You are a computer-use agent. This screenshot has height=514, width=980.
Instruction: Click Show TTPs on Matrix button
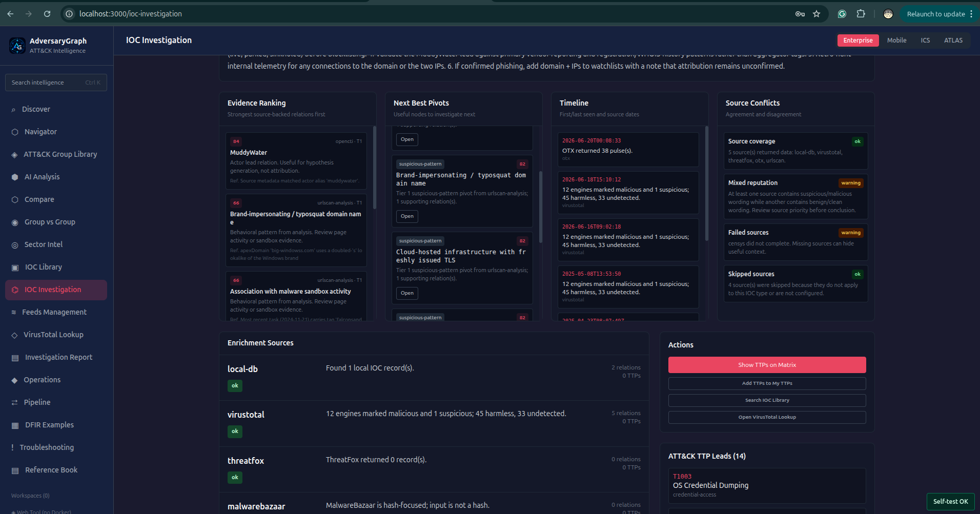pyautogui.click(x=767, y=365)
